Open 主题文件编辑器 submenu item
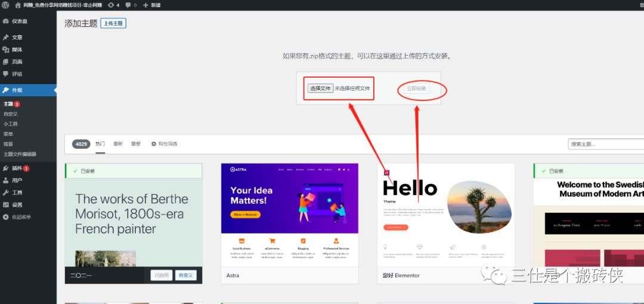This screenshot has width=644, height=304. tap(20, 154)
